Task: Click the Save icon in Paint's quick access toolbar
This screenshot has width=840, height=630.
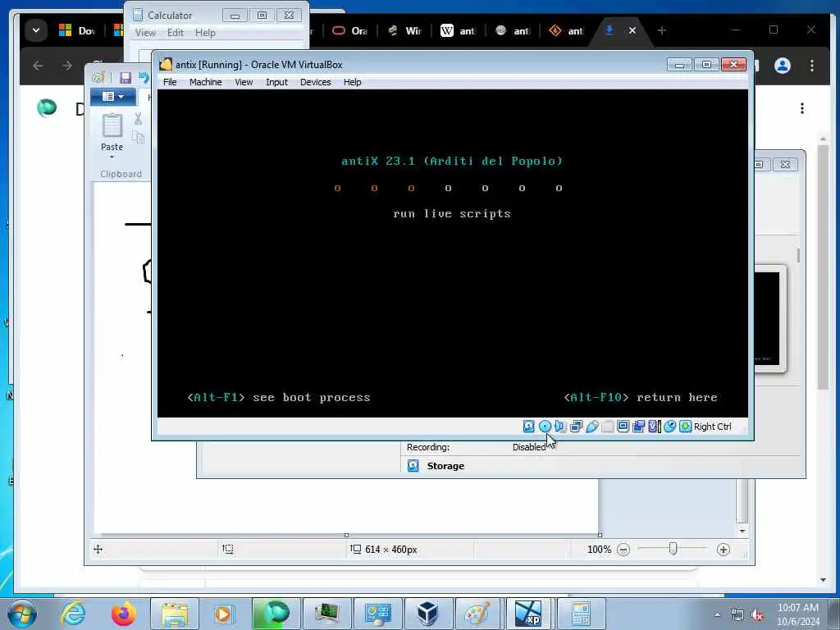Action: click(126, 78)
